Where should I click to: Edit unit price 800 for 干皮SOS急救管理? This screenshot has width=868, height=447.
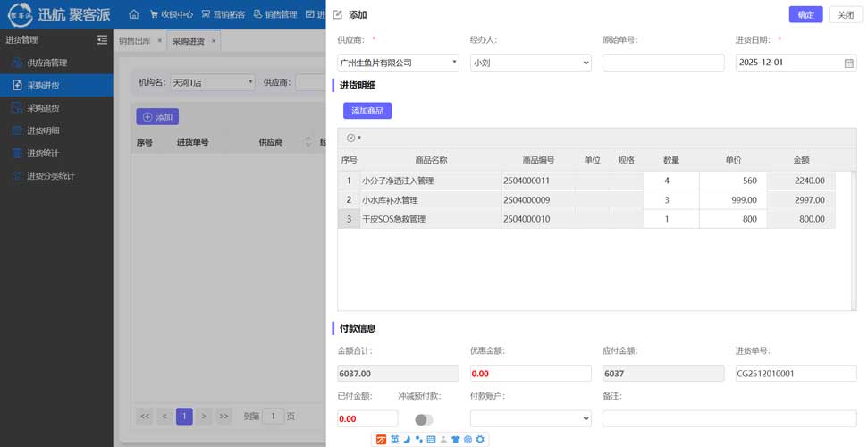click(733, 219)
